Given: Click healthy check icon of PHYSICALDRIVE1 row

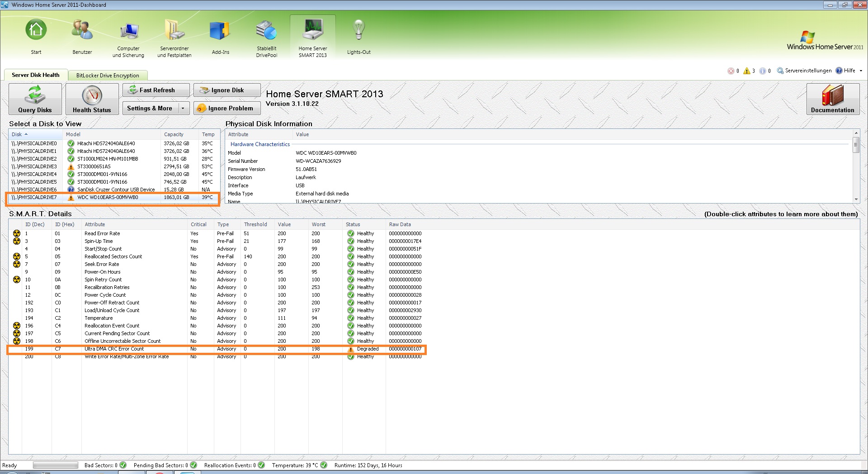Looking at the screenshot, I should click(x=71, y=151).
